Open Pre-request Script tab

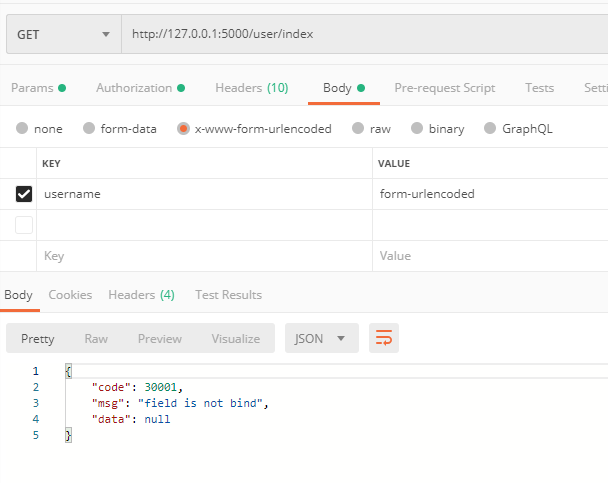click(444, 88)
